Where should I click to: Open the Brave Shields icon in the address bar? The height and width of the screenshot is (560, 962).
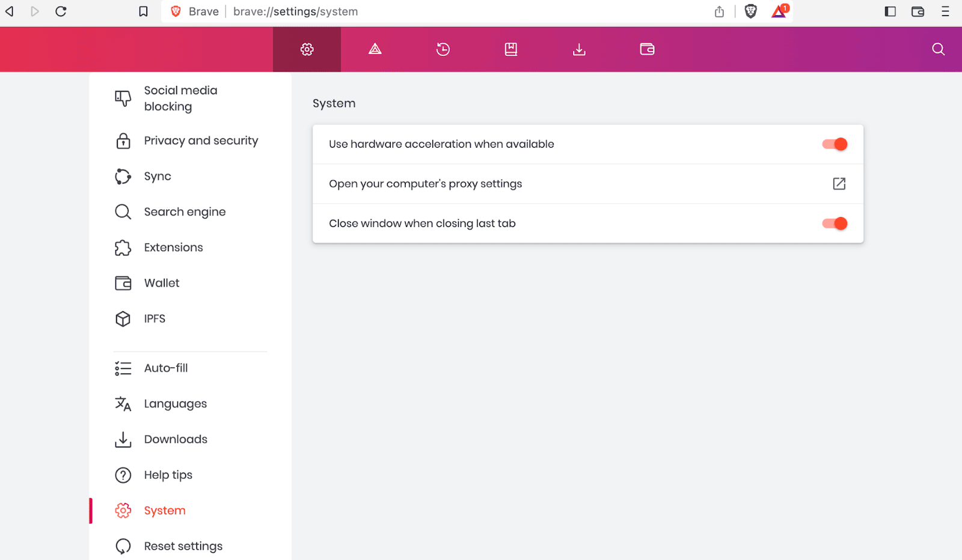[750, 11]
